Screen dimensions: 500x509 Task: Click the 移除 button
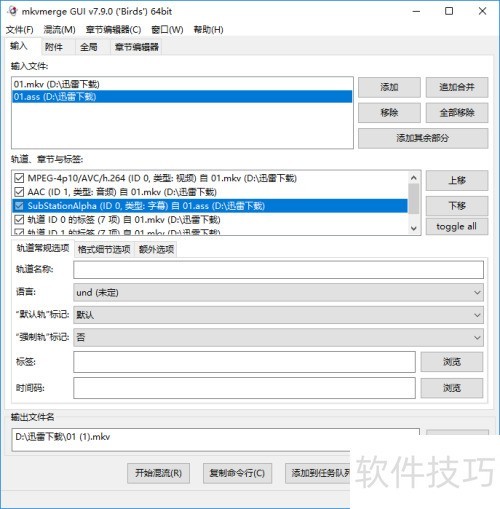pos(389,113)
